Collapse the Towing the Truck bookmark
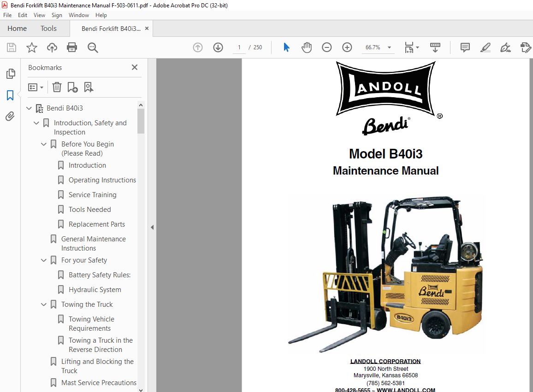Viewport: 533px width, 392px height. tap(43, 304)
